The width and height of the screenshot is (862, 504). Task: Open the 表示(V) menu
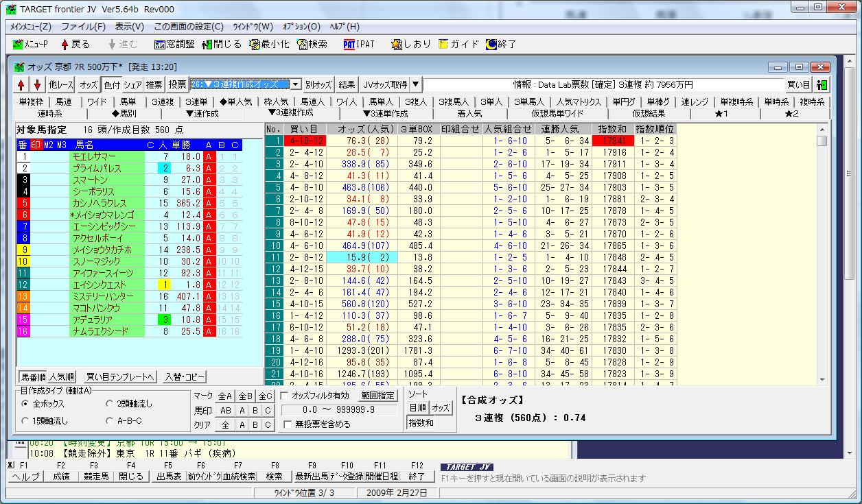coord(130,27)
